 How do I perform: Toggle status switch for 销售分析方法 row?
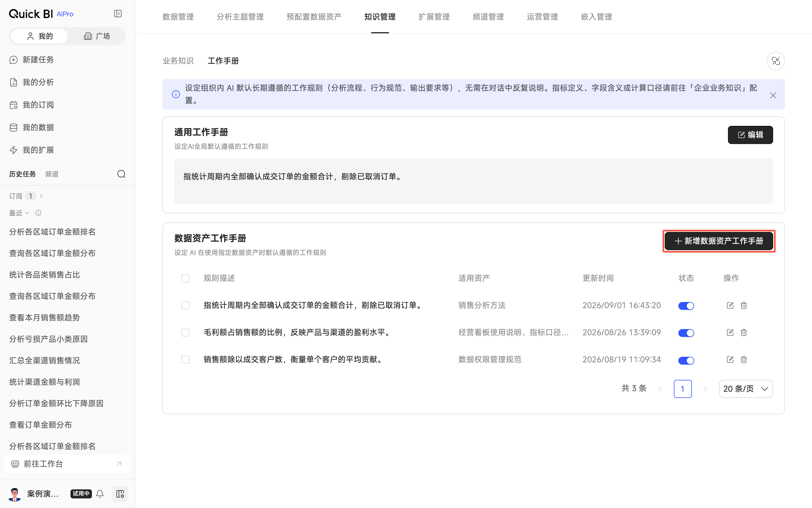point(686,306)
